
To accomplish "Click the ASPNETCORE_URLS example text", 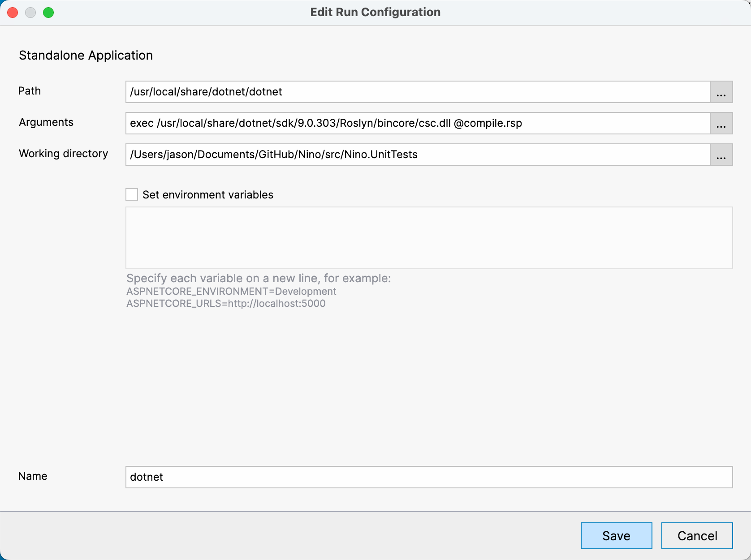I will 226,303.
